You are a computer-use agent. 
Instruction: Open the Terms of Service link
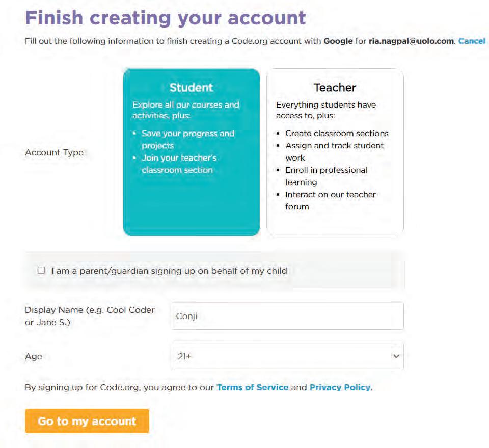point(252,387)
